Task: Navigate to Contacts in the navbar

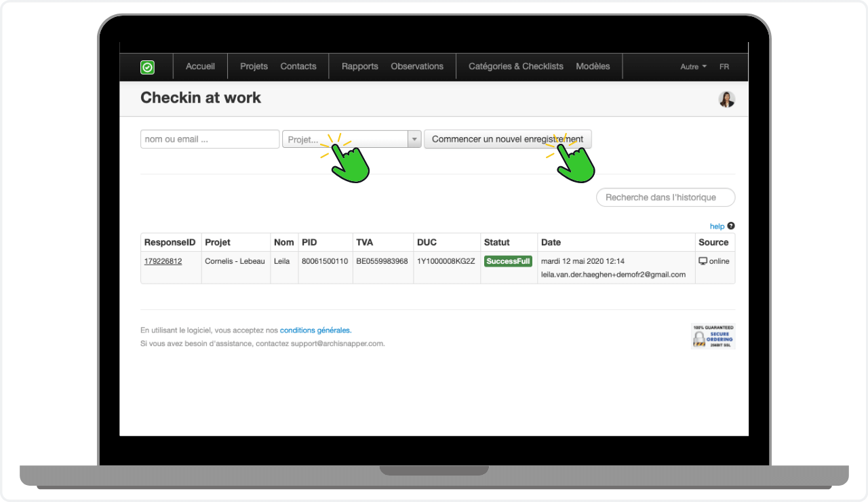Action: tap(298, 66)
